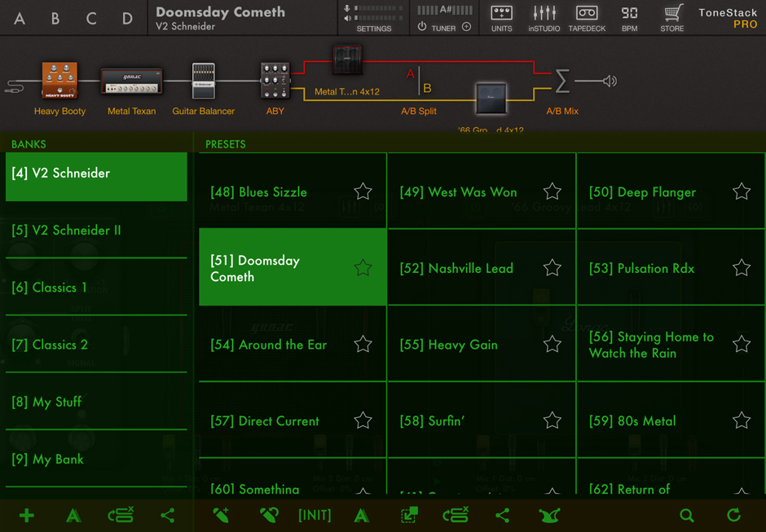Click the output speaker icon in signal chain
The height and width of the screenshot is (532, 766).
(x=610, y=81)
